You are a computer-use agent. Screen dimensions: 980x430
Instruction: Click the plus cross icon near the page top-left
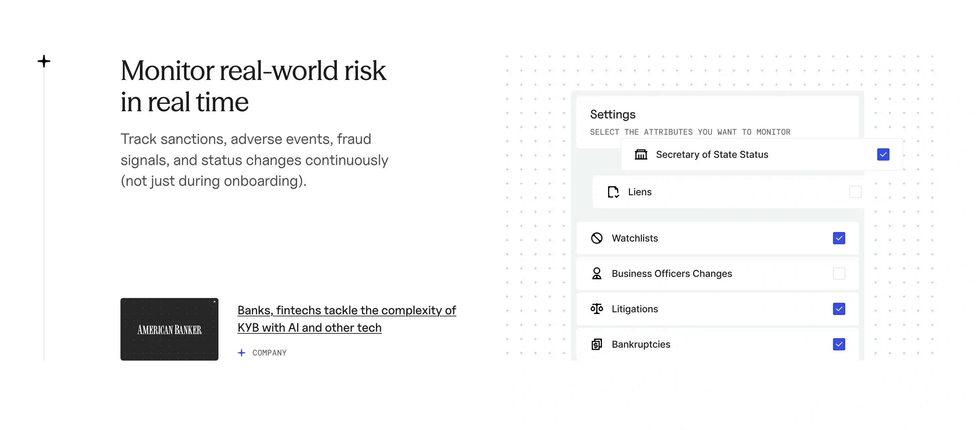[44, 61]
